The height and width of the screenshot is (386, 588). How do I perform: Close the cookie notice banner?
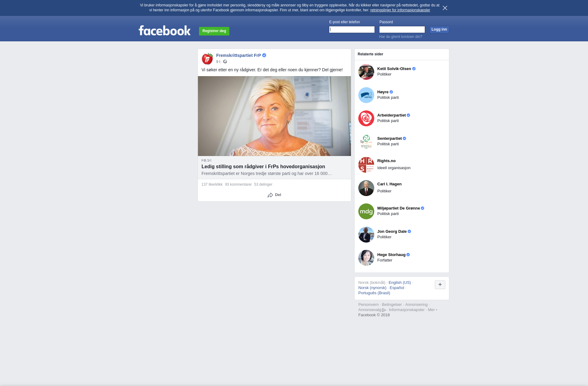[445, 8]
